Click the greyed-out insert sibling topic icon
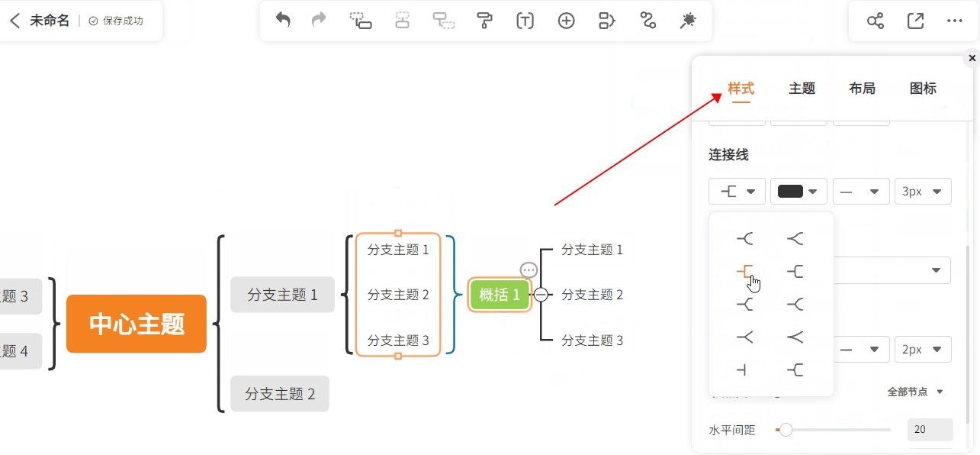The height and width of the screenshot is (455, 980). [x=403, y=21]
